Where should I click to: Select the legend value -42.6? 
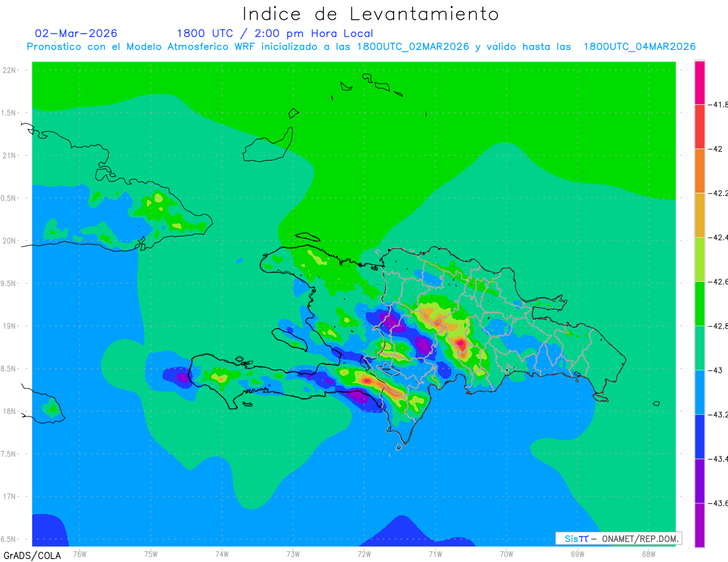tap(718, 281)
